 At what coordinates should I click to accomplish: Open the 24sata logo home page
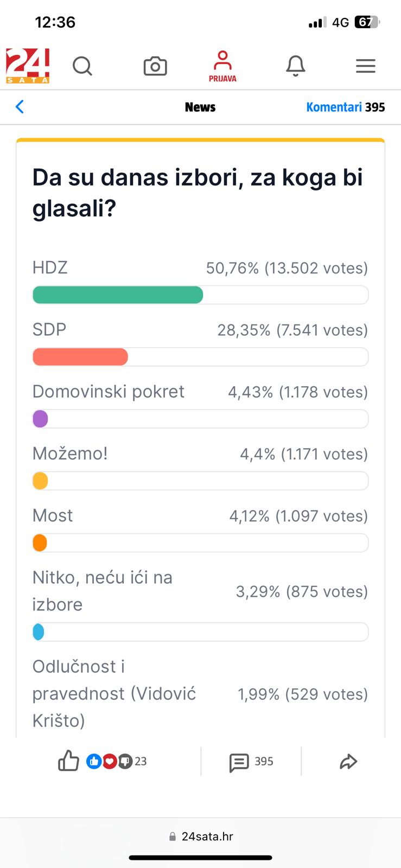point(28,66)
